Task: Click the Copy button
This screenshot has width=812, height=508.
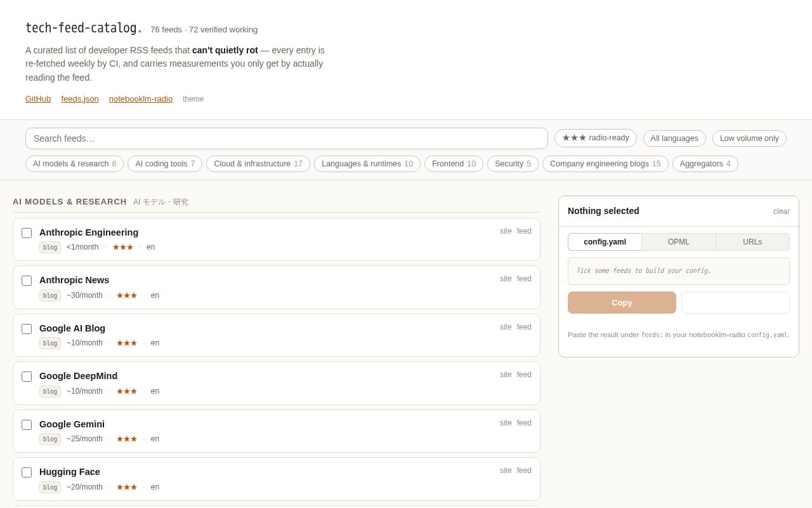Action: coord(622,302)
